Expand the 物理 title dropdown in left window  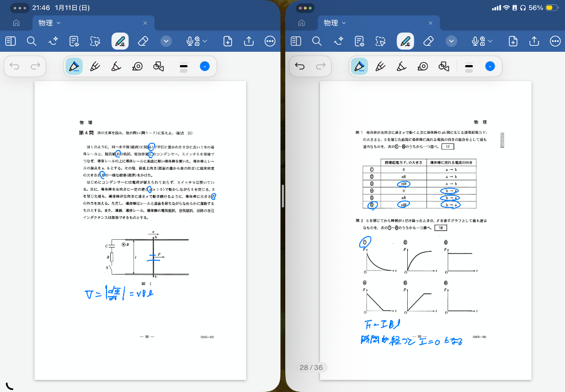tap(50, 23)
